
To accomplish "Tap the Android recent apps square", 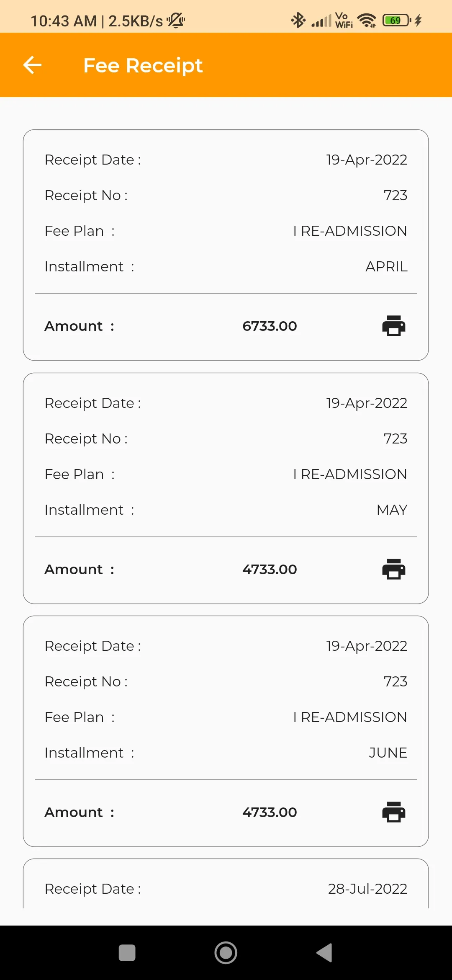I will coord(127,953).
